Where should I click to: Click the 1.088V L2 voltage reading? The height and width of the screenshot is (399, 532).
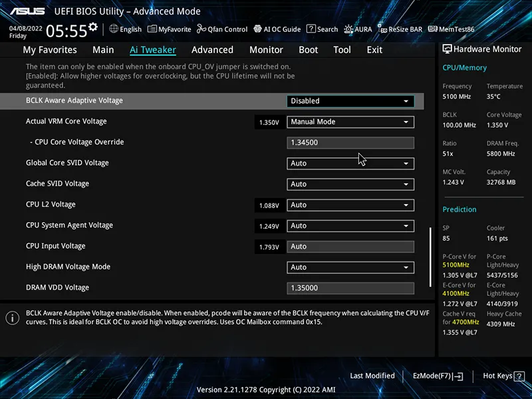[x=269, y=205]
